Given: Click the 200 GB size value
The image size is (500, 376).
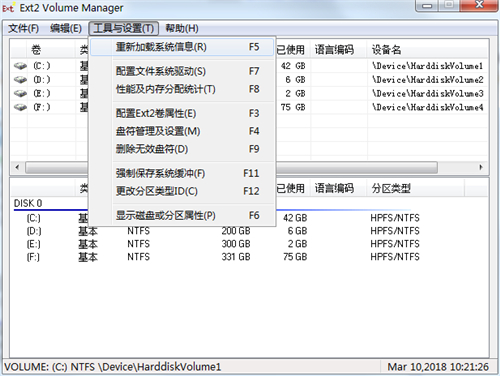Looking at the screenshot, I should [x=236, y=231].
